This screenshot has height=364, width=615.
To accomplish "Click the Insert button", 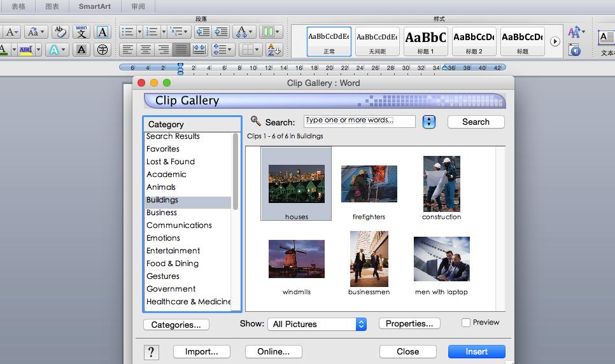I will (476, 351).
